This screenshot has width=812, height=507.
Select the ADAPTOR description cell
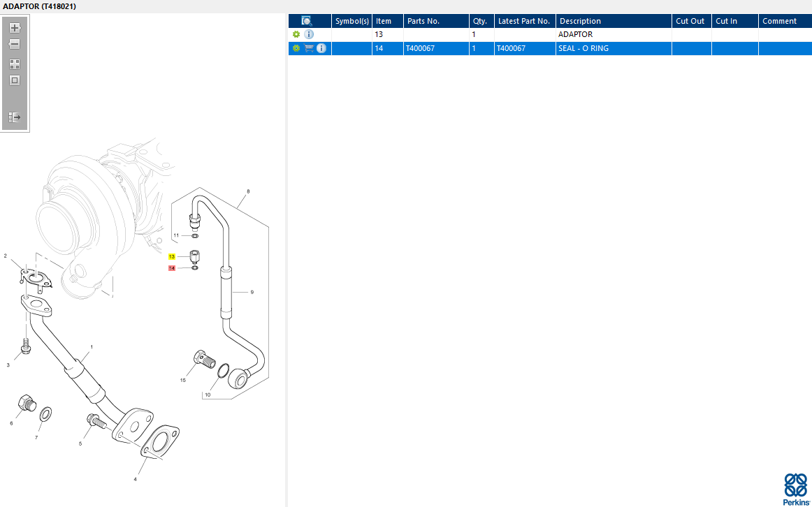click(614, 35)
